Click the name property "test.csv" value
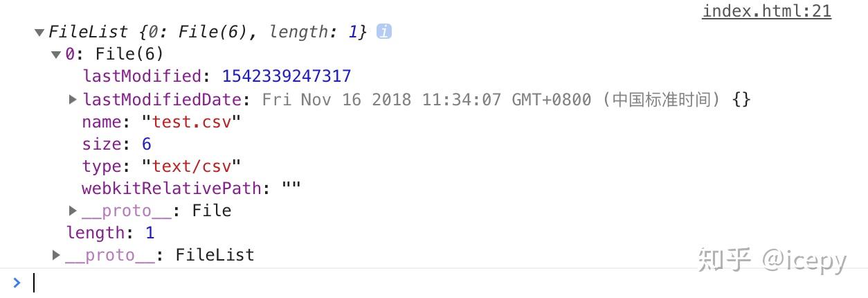Image resolution: width=868 pixels, height=298 pixels. pos(191,121)
